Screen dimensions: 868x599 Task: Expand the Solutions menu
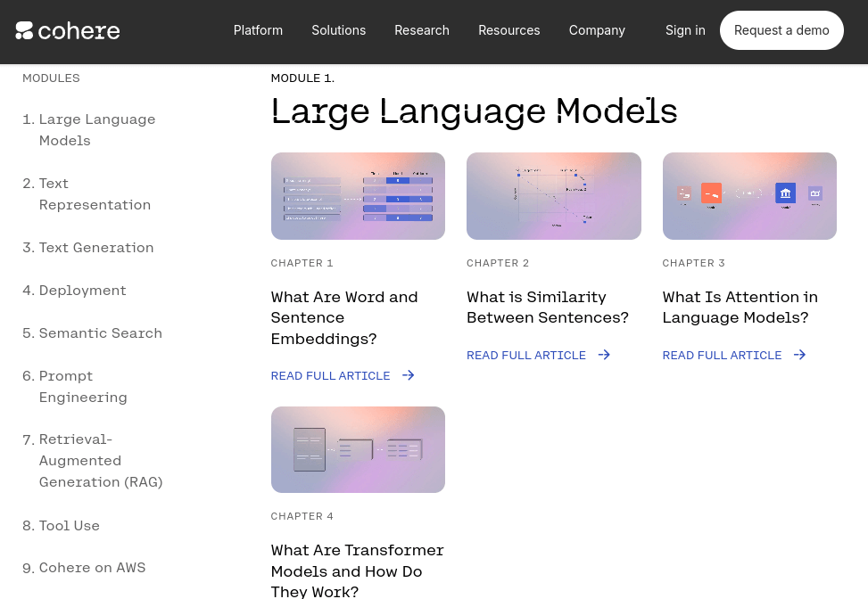[338, 30]
